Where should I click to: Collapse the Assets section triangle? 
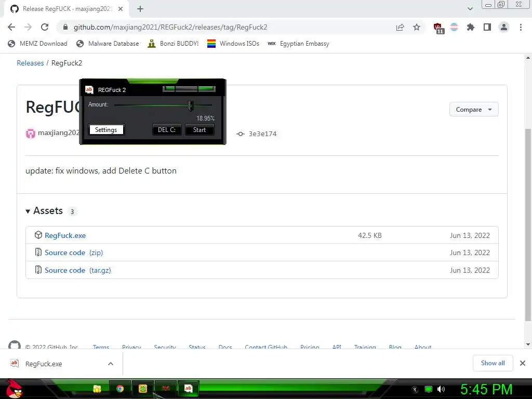point(28,211)
